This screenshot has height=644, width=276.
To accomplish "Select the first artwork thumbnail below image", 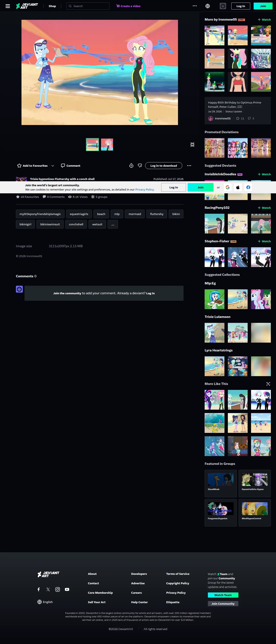I will (93, 145).
